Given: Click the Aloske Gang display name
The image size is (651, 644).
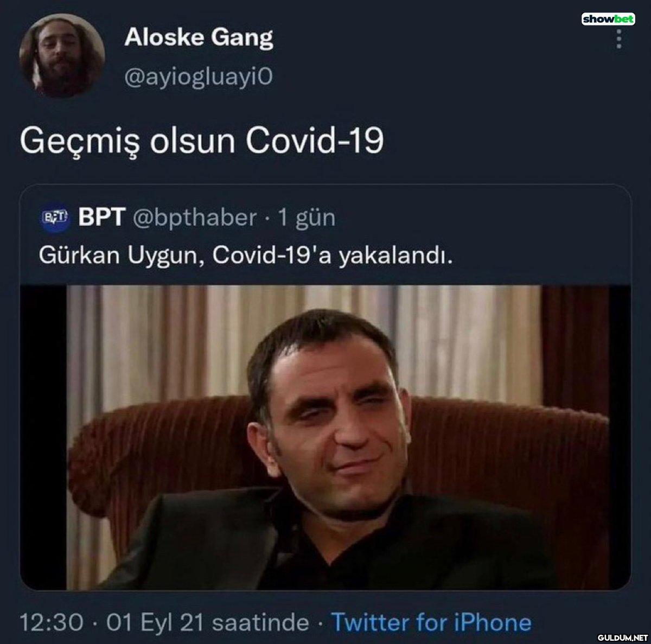Looking at the screenshot, I should click(x=199, y=37).
